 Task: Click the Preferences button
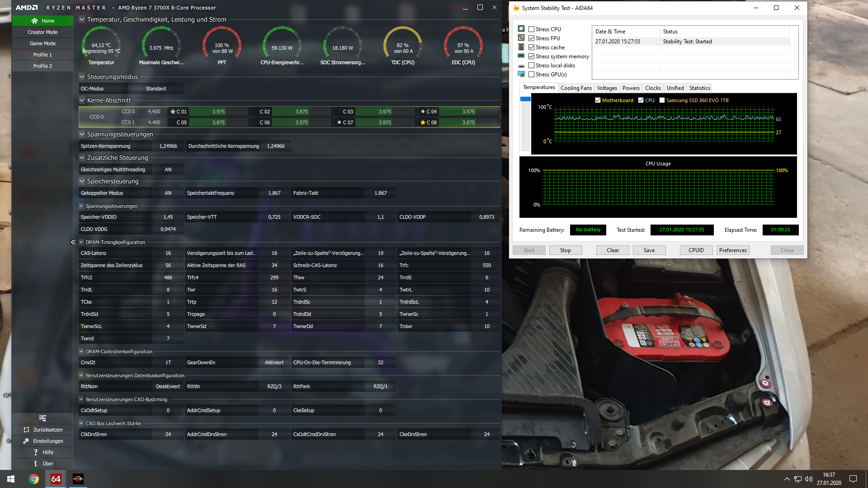click(x=733, y=250)
